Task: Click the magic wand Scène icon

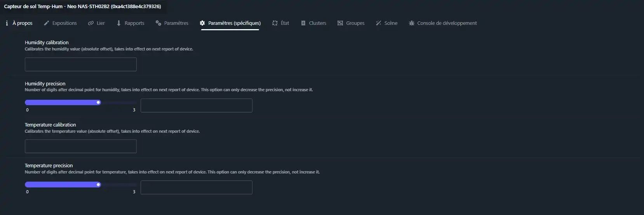Action: point(378,23)
